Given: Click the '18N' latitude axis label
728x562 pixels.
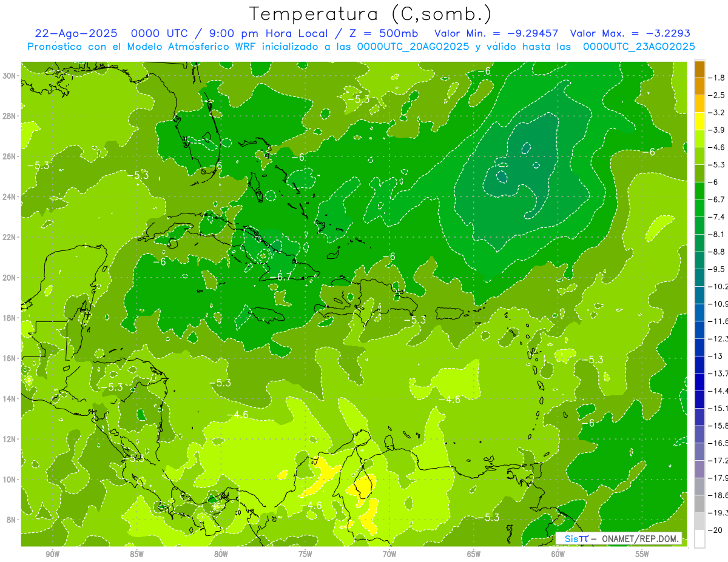Looking at the screenshot, I should point(10,318).
